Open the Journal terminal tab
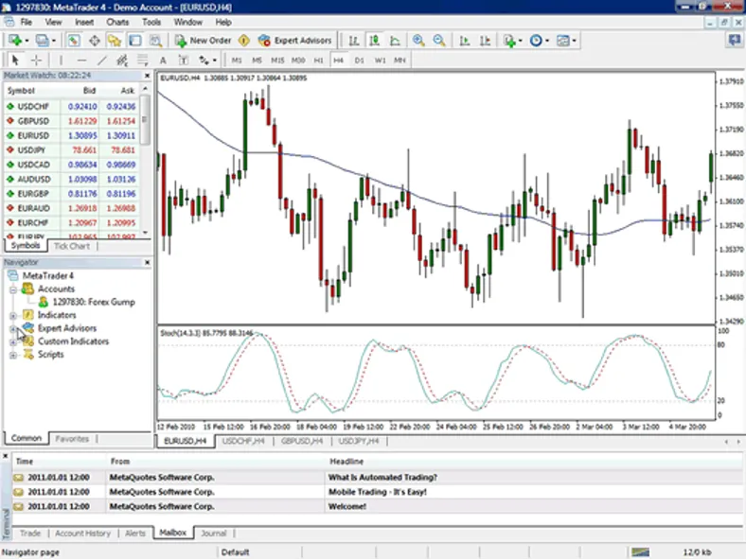 pos(213,533)
